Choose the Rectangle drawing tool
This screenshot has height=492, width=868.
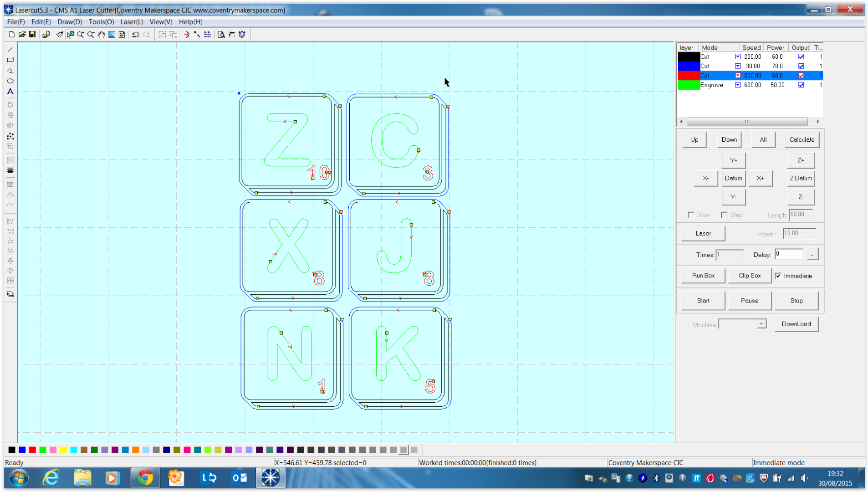point(10,60)
